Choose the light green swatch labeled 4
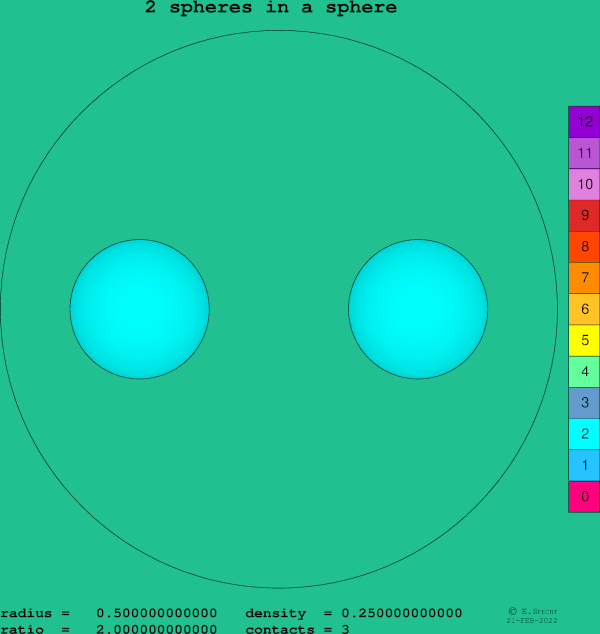Viewport: 600px width, 634px height. (584, 372)
